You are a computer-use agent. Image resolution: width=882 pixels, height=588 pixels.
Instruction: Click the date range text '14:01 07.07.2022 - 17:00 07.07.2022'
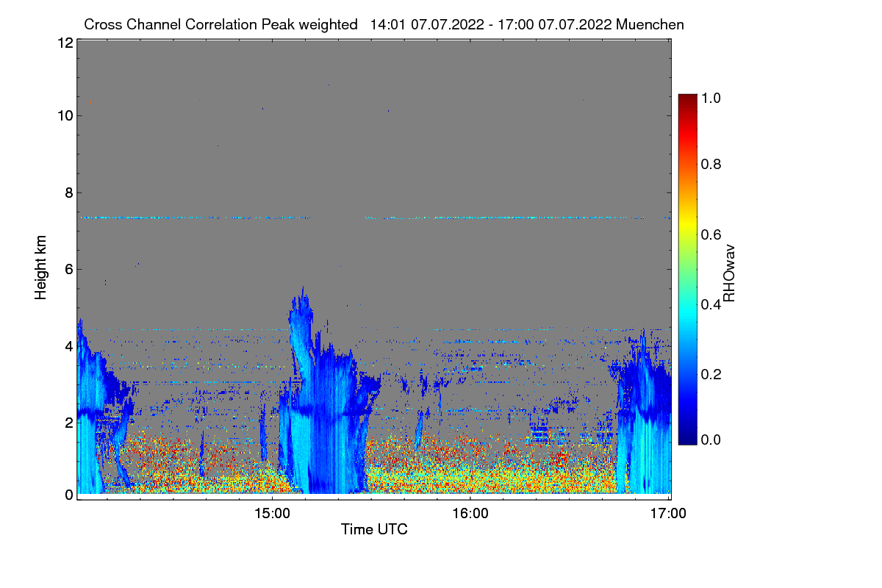coord(491,24)
